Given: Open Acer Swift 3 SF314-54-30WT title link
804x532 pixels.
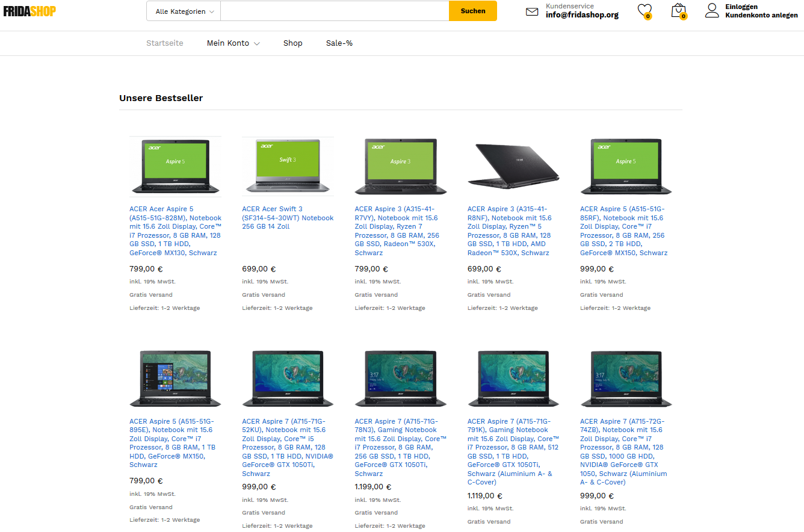Looking at the screenshot, I should [x=288, y=218].
